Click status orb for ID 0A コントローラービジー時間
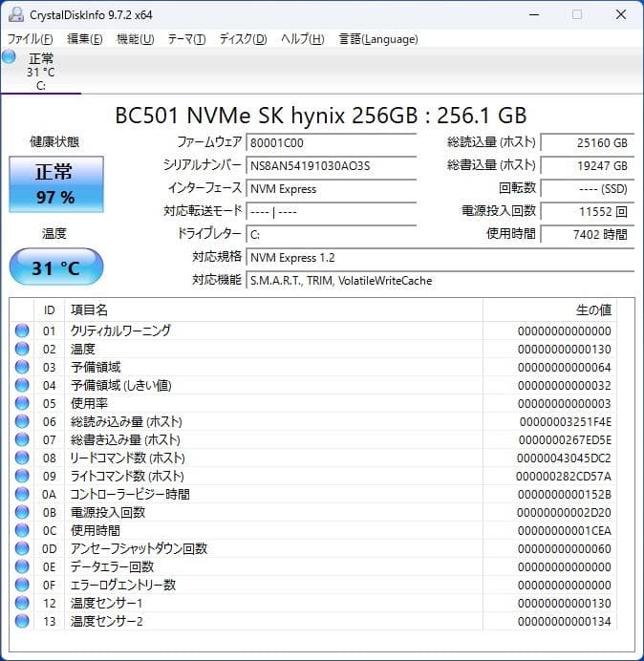The image size is (644, 661). [22, 494]
